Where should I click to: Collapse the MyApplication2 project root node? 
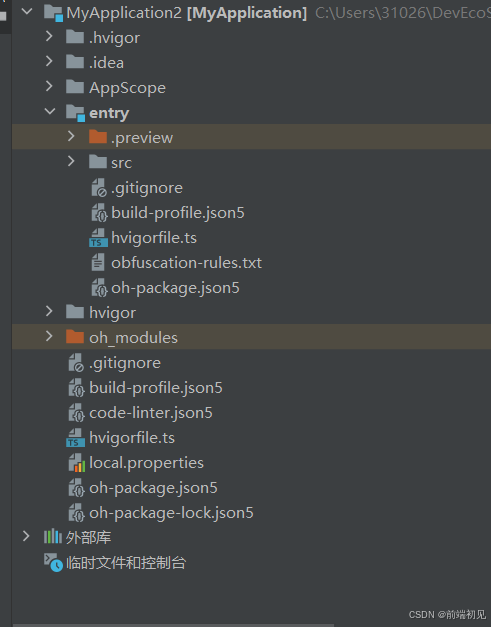point(27,12)
